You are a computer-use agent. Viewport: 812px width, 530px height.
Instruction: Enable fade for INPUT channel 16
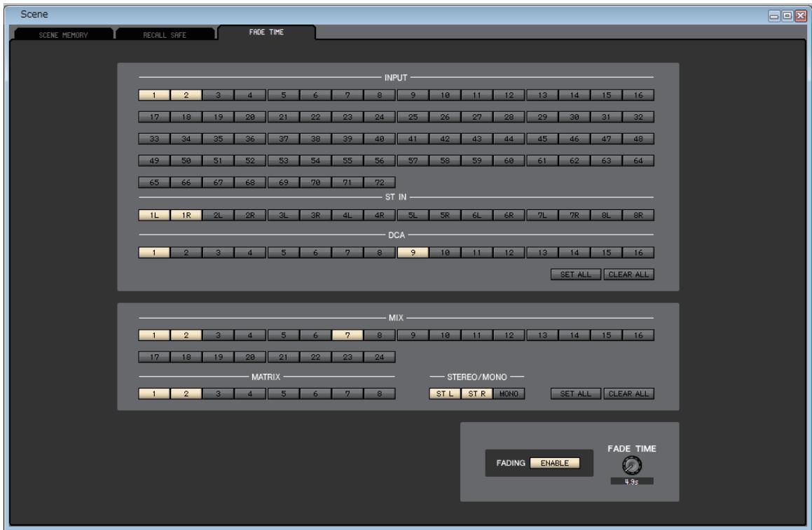(x=638, y=95)
